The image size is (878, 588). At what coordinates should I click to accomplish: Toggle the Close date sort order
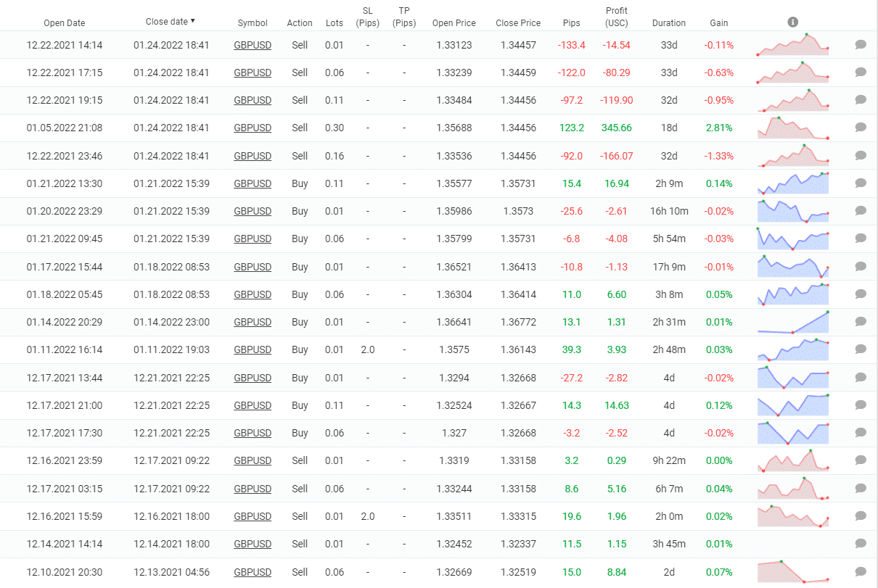pos(171,22)
